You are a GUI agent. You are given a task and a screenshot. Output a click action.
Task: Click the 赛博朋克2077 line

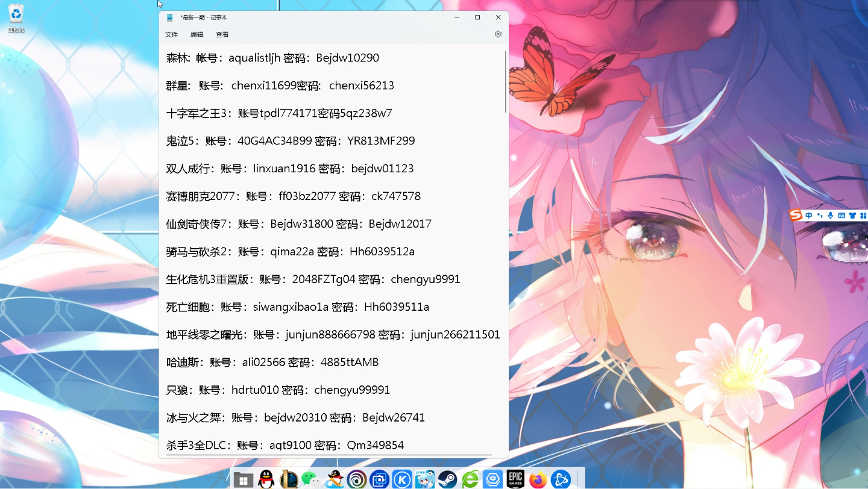[x=294, y=196]
